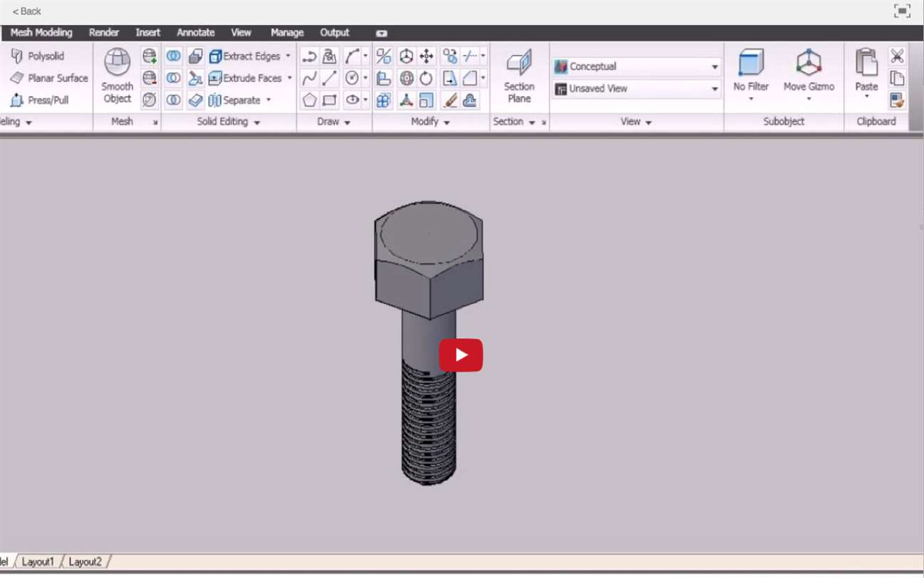Play the video with the red play button

[461, 355]
